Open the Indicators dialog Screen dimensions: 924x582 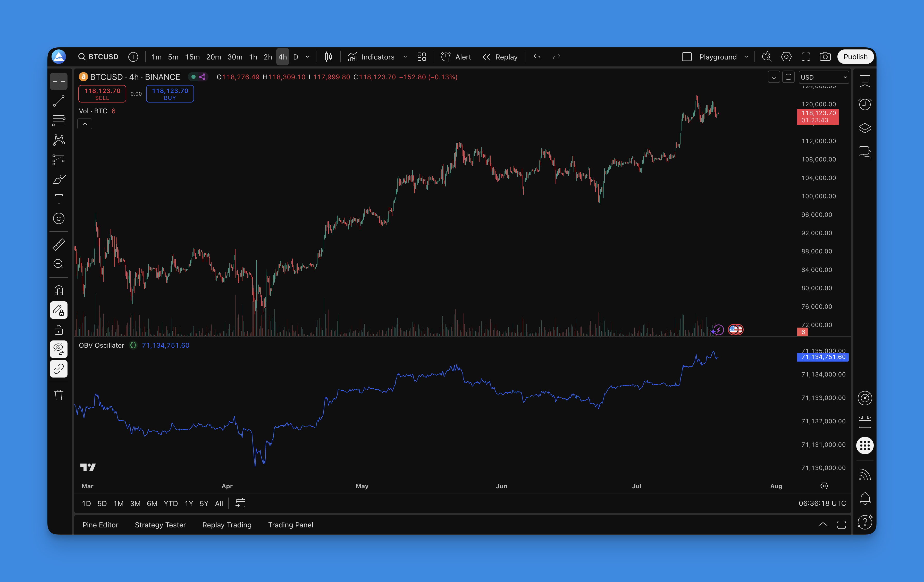point(371,57)
